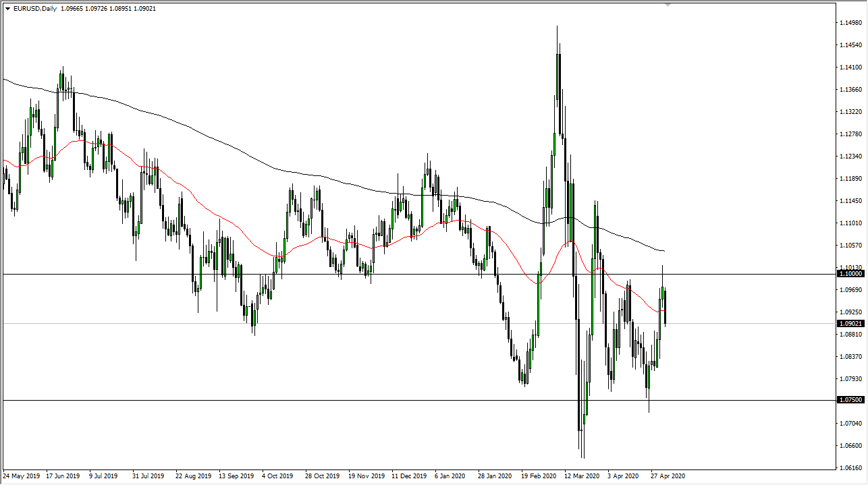Viewport: 868px width, 485px height.
Task: Click the 13 Sep 2019 date label
Action: tap(236, 476)
